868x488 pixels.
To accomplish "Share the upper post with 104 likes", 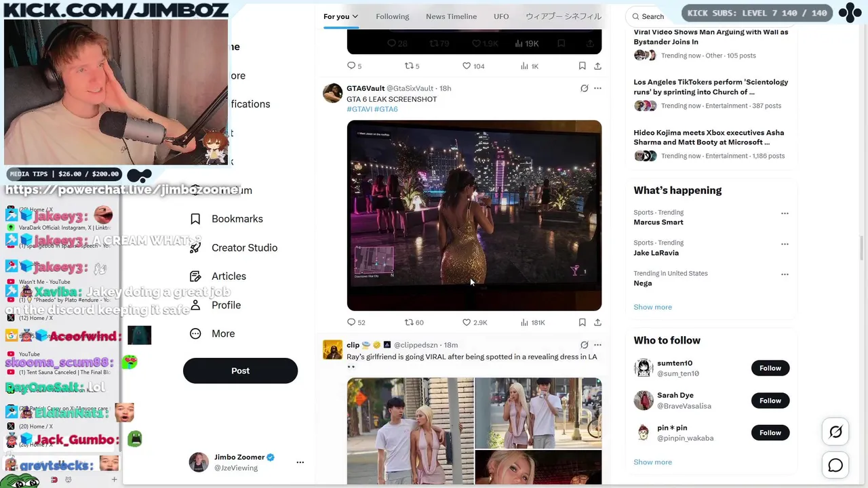I will pyautogui.click(x=597, y=66).
